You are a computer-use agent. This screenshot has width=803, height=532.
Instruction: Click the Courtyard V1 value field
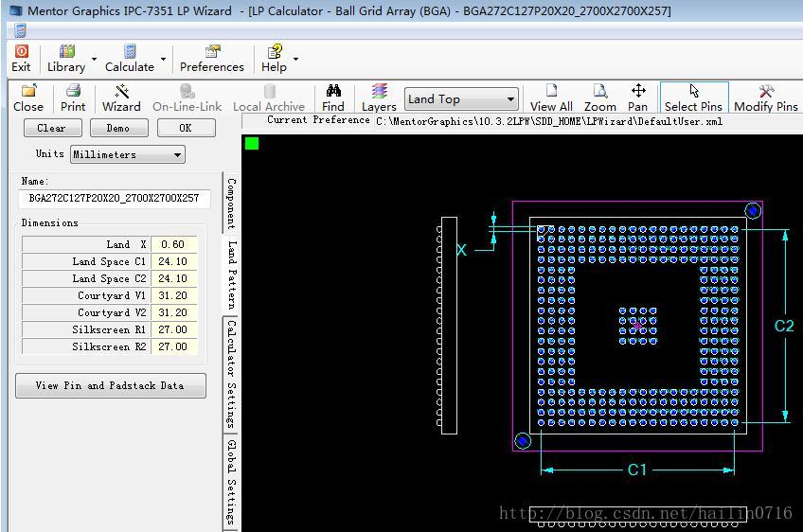point(173,295)
